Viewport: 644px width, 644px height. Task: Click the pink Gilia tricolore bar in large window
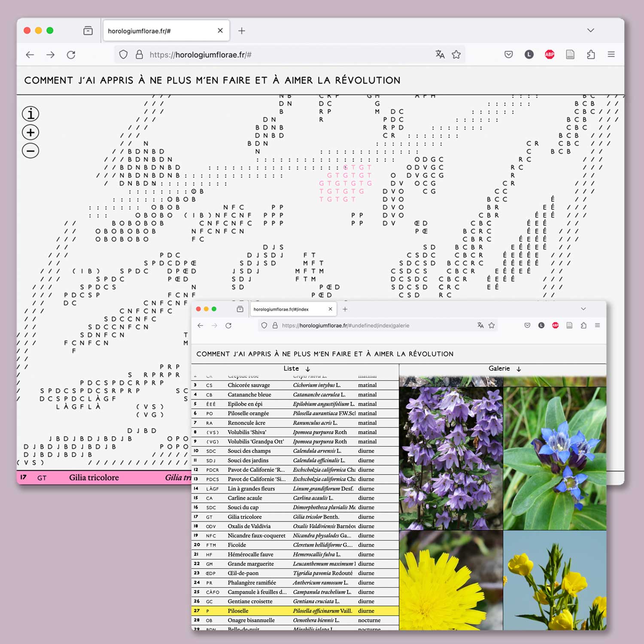click(x=104, y=477)
